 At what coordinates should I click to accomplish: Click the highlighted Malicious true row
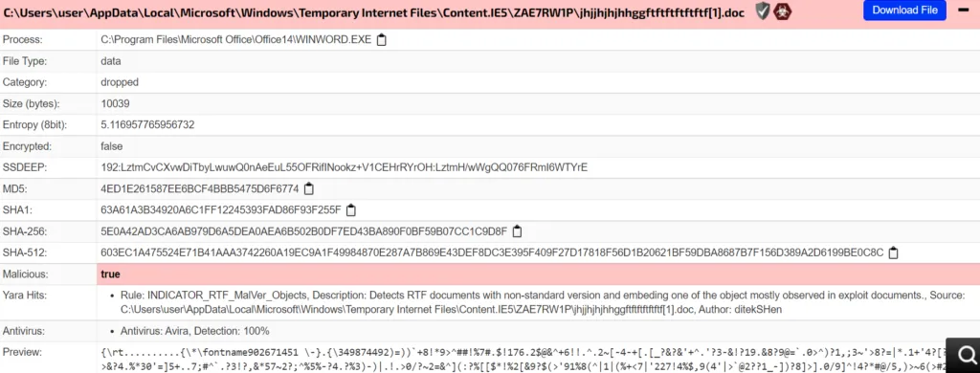[490, 274]
